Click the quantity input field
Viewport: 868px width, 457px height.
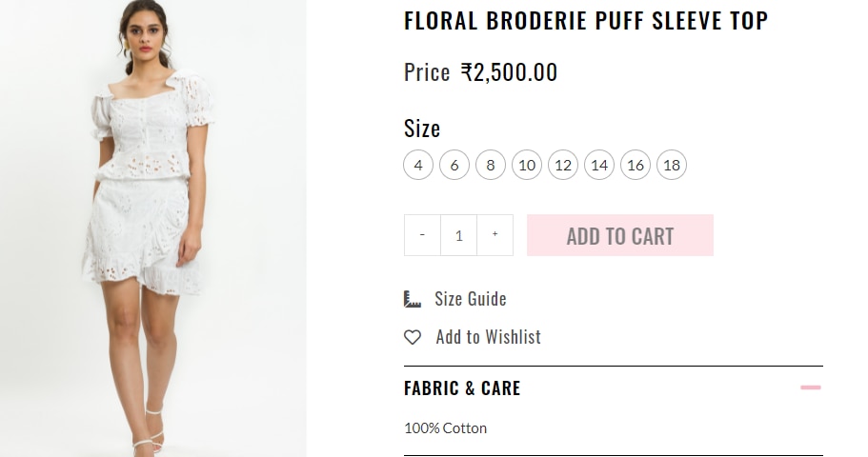click(x=458, y=235)
